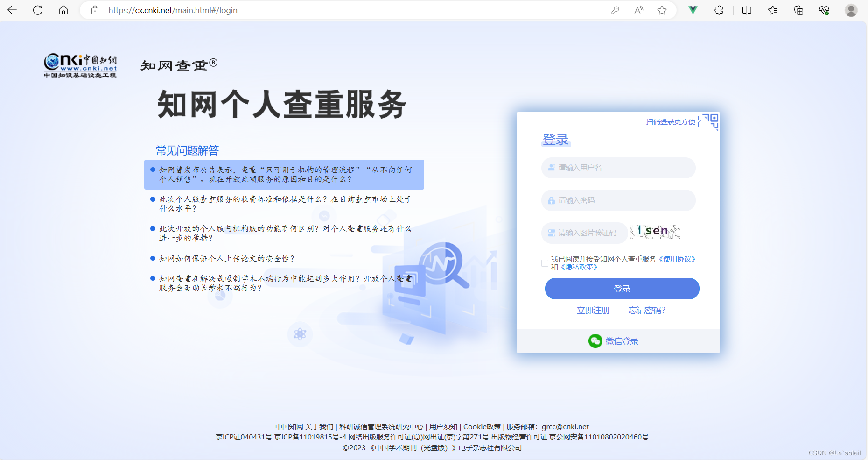Select FAQ about 上传论文的安全性

point(226,258)
